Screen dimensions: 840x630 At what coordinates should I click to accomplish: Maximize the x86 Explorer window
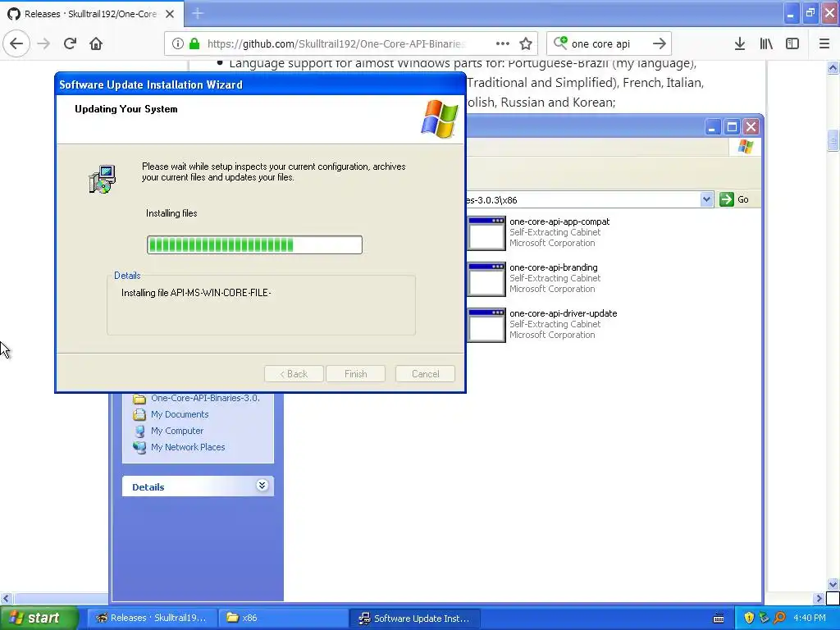(732, 127)
